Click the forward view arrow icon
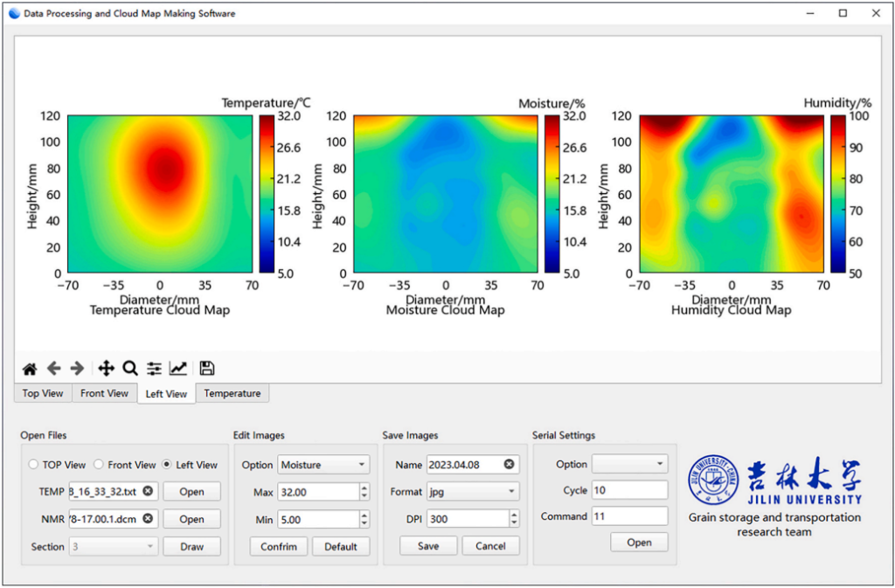 tap(78, 369)
